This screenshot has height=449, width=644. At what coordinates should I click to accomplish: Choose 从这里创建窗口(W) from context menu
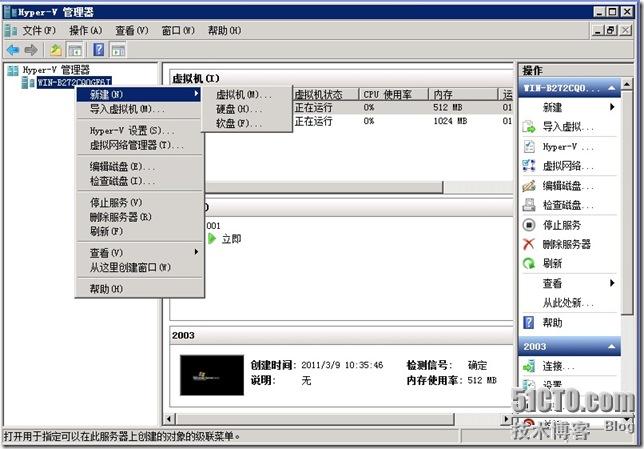(140, 267)
